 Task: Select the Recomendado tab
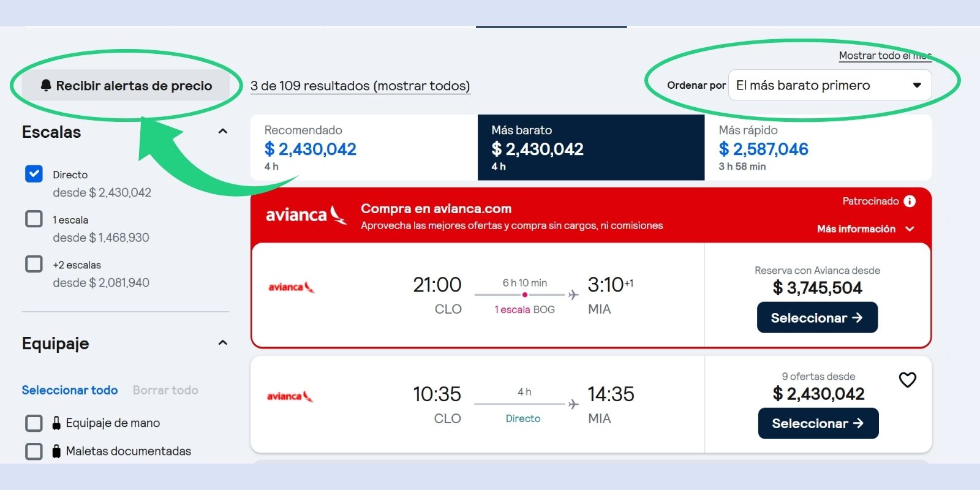click(364, 147)
